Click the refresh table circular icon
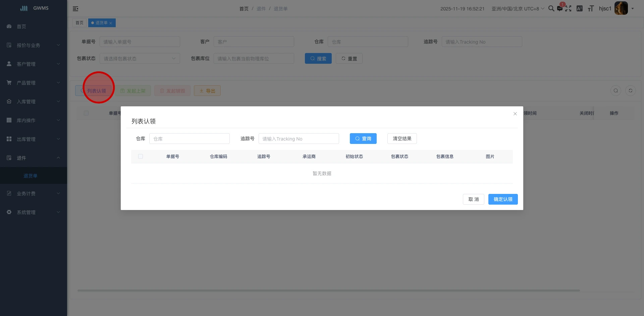 630,91
